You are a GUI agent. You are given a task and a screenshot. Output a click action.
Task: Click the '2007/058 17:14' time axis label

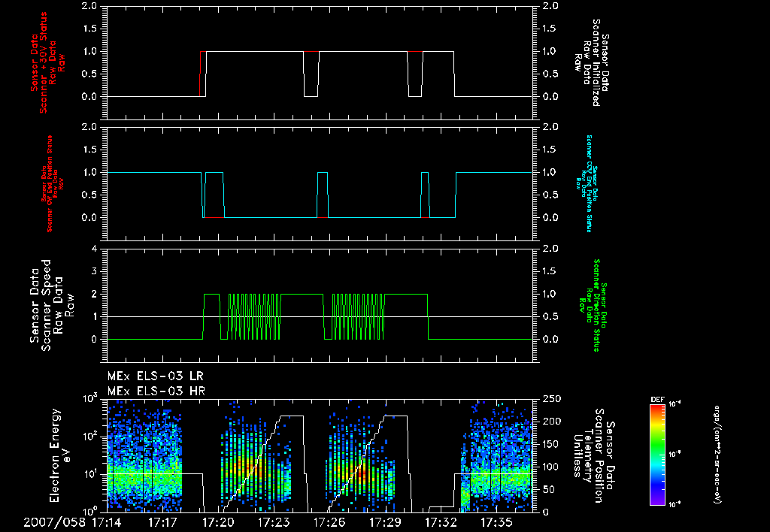(72, 522)
